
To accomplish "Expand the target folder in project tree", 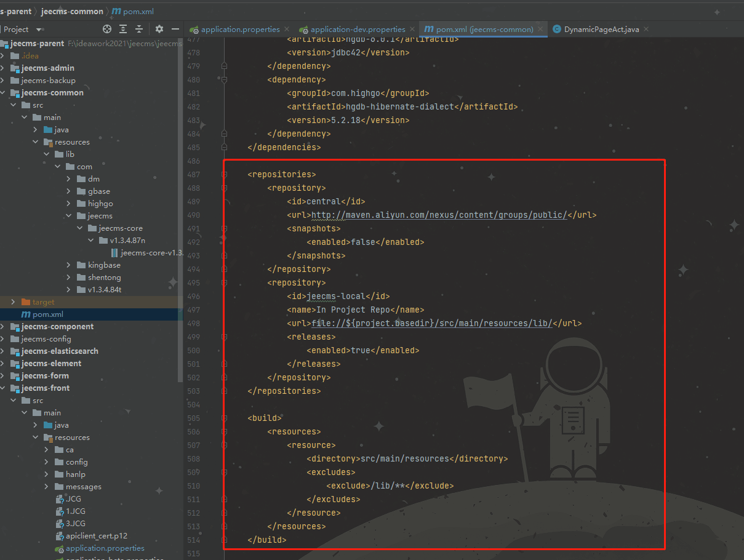I will pos(14,302).
